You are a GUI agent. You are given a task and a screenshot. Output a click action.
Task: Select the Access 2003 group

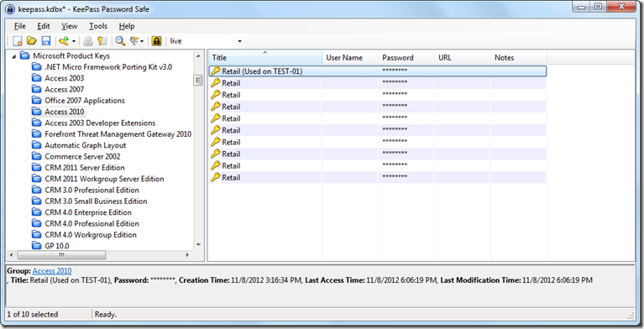pos(65,78)
